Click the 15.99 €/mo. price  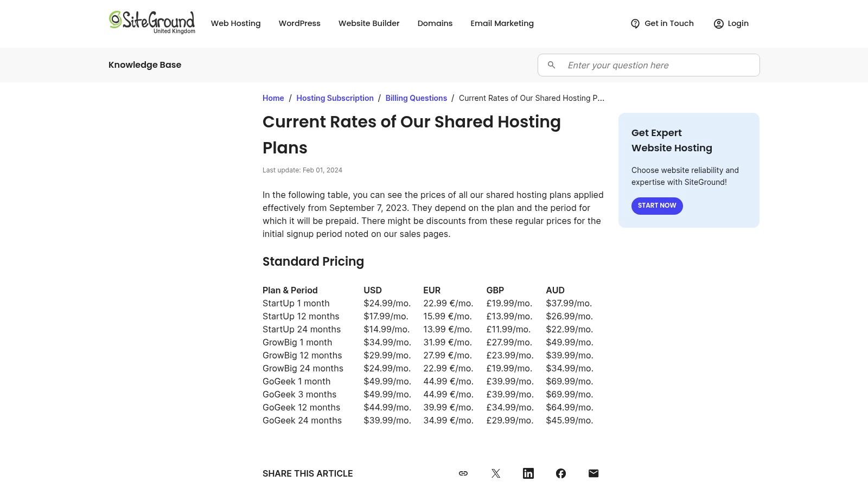(448, 316)
